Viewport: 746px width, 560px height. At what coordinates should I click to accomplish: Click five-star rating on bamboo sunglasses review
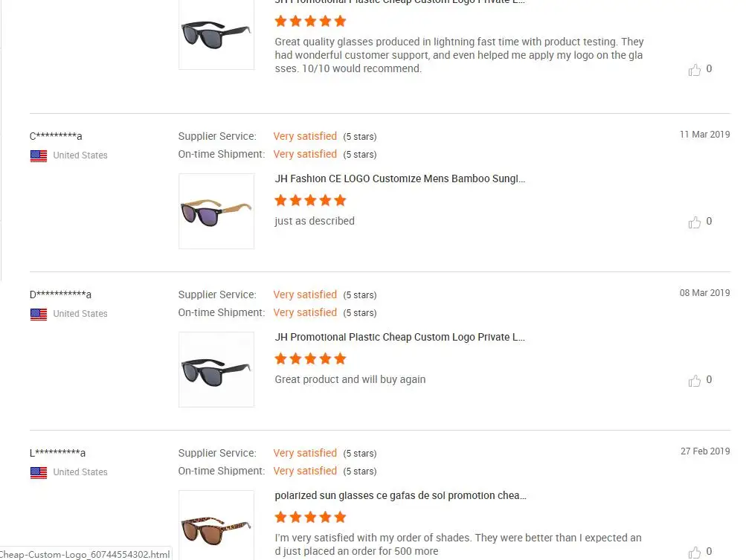310,200
